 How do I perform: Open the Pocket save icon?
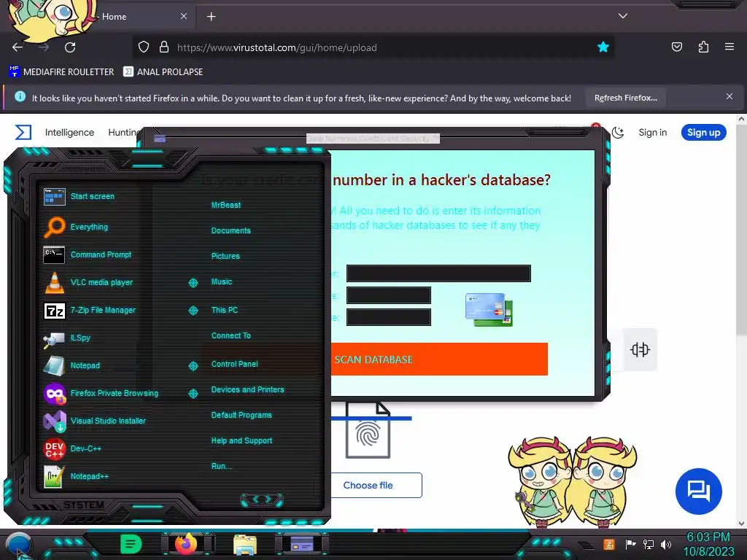pos(676,47)
